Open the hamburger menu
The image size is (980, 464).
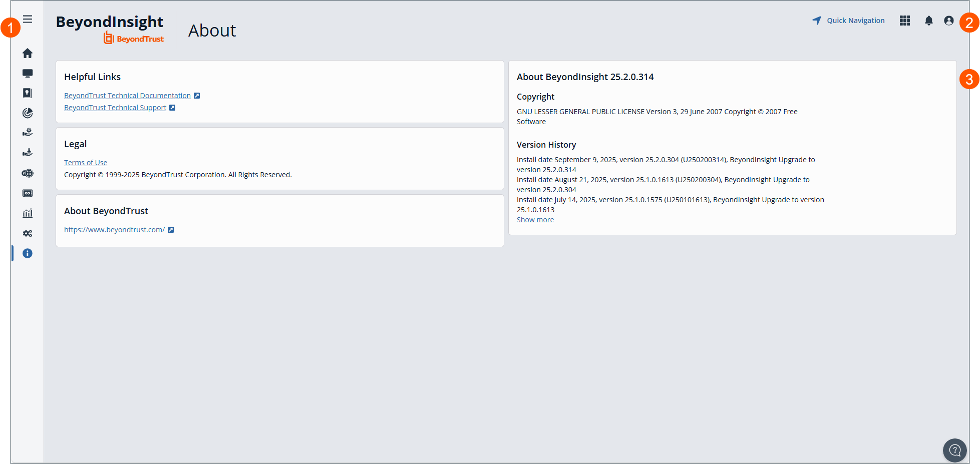pyautogui.click(x=28, y=19)
